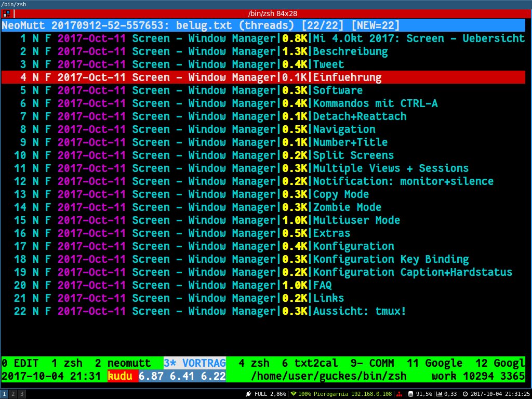
Task: Select message 8 Navigation
Action: [263, 129]
